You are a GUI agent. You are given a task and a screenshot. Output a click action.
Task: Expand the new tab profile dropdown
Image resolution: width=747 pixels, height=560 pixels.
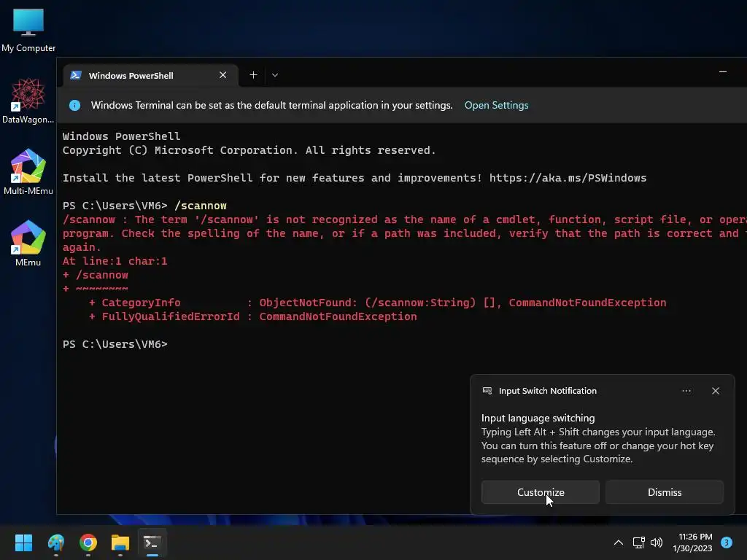275,75
